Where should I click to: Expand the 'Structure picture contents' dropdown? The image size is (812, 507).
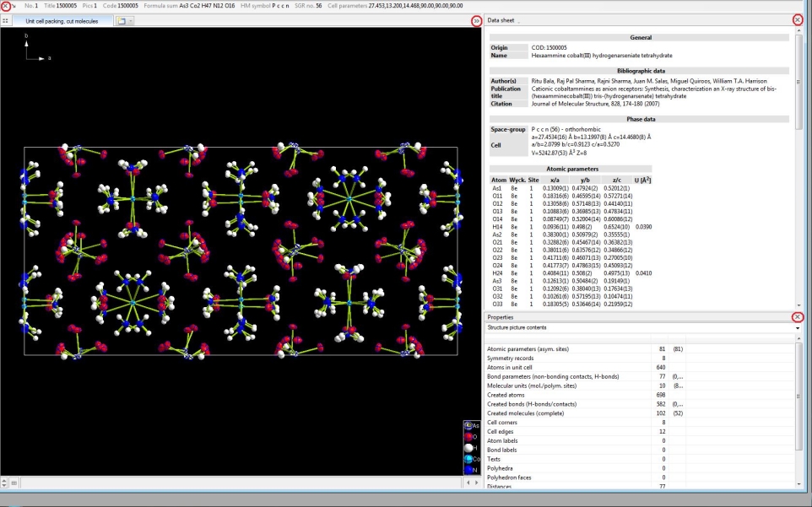(797, 327)
